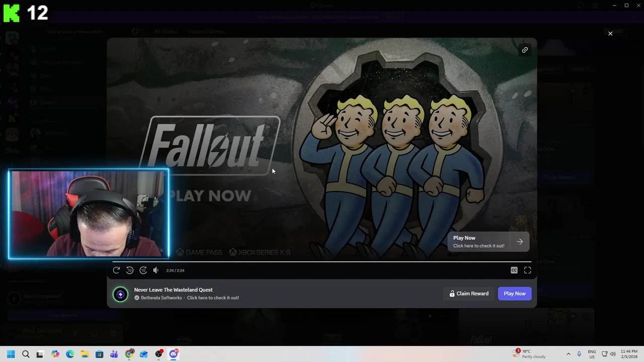Copy the quest link with the chain icon
This screenshot has height=362, width=644.
coord(525,50)
